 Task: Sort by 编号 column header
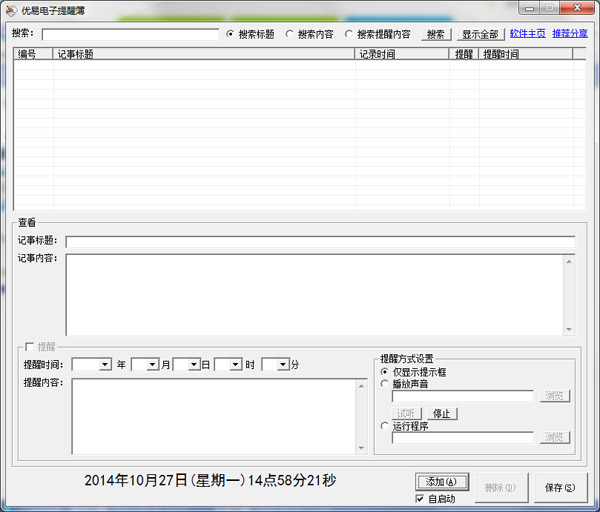click(x=33, y=54)
